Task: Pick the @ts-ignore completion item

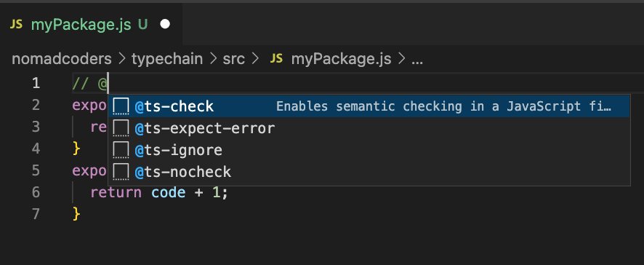Action: [369, 150]
